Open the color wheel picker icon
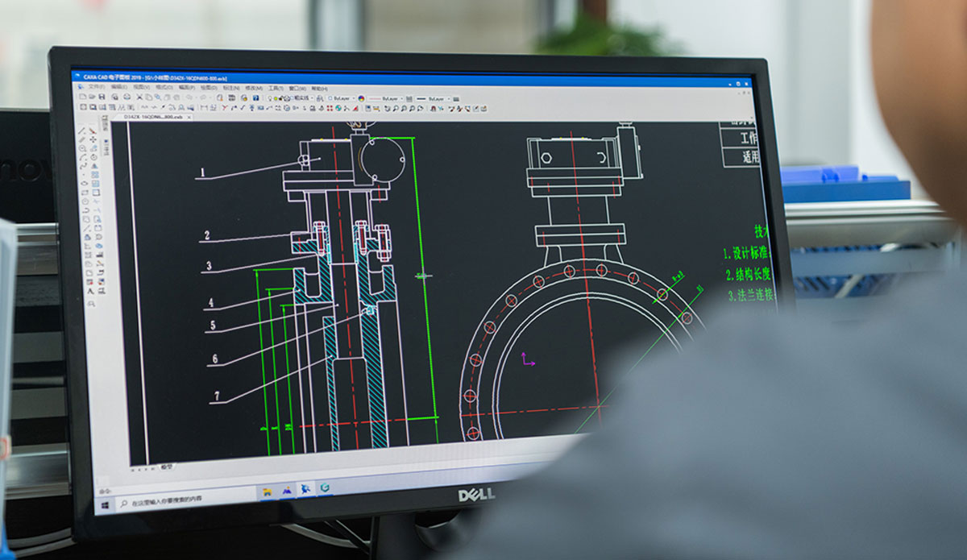Screen dimensions: 967x560 (360, 99)
